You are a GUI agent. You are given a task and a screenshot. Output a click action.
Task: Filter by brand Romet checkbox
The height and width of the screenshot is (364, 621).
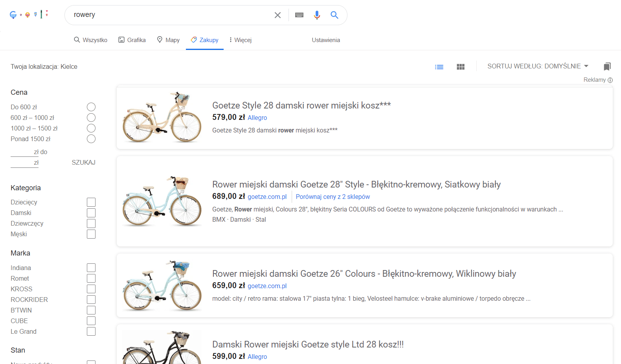tap(91, 278)
